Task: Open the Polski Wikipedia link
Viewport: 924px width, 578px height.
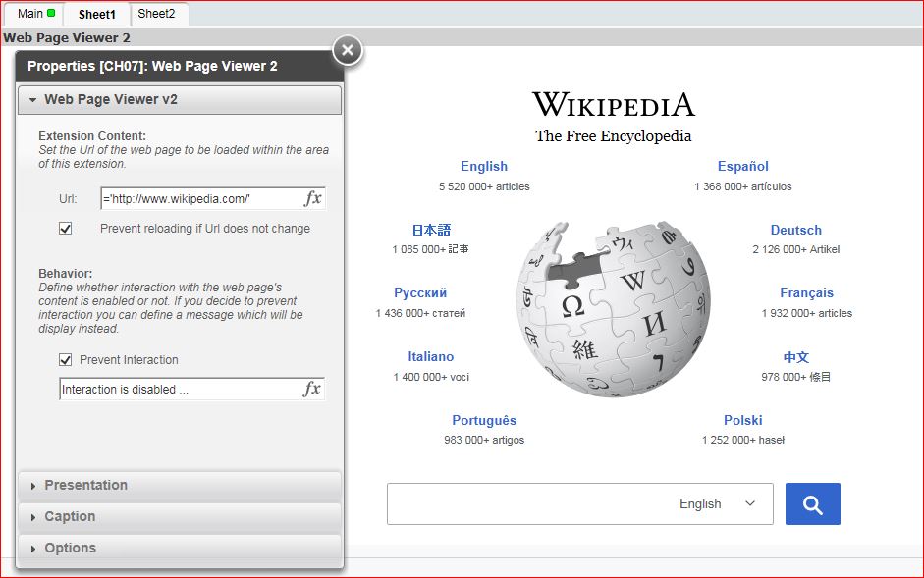Action: (x=742, y=420)
